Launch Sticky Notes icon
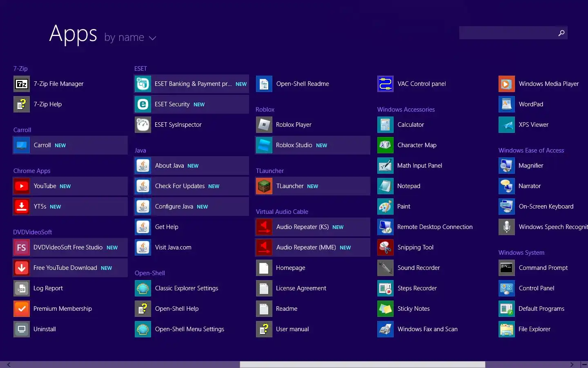 [385, 309]
